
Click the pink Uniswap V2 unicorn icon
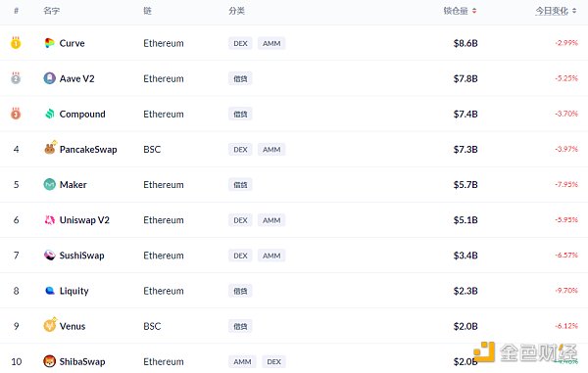click(50, 220)
